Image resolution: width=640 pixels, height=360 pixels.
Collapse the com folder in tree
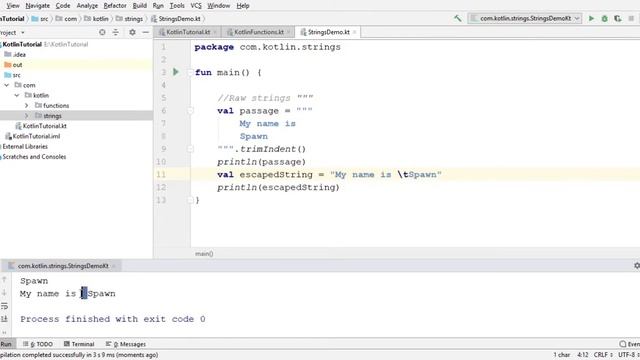[7, 85]
